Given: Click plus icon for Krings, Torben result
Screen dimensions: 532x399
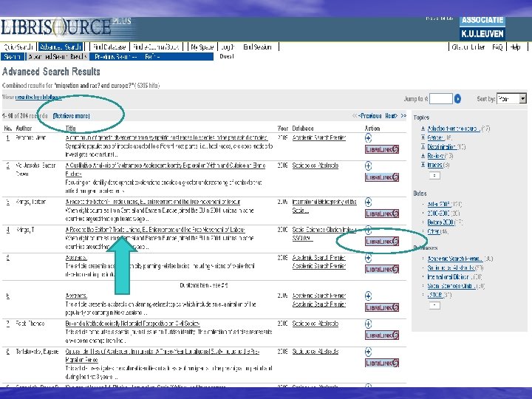Looking at the screenshot, I should click(x=368, y=202).
